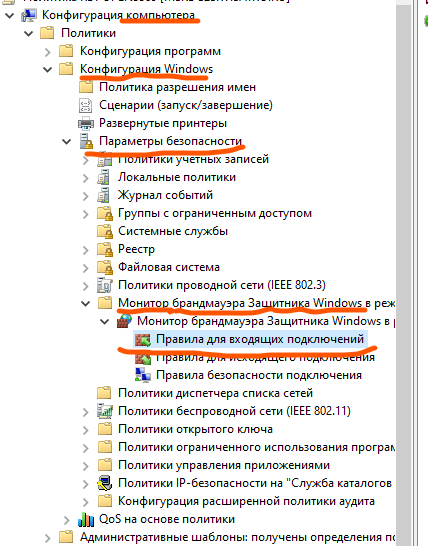Collapse the Конфигурация Windows node
Viewport: 428px width, 546px height.
pos(47,69)
